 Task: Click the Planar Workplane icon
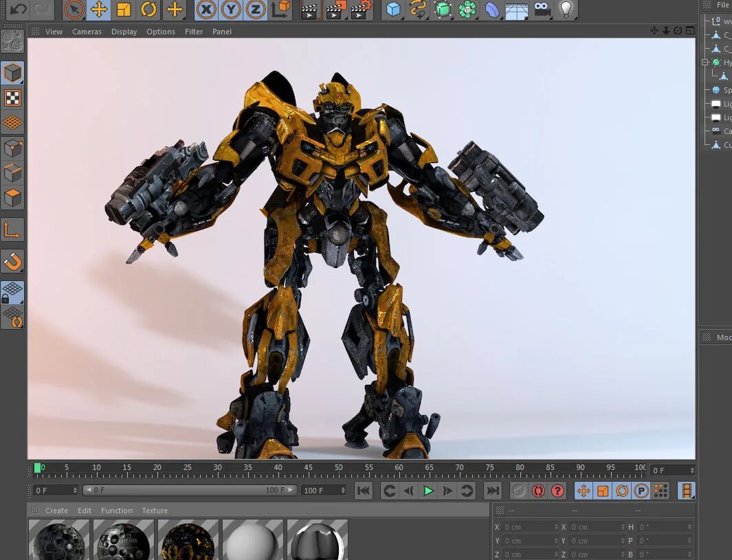click(12, 318)
